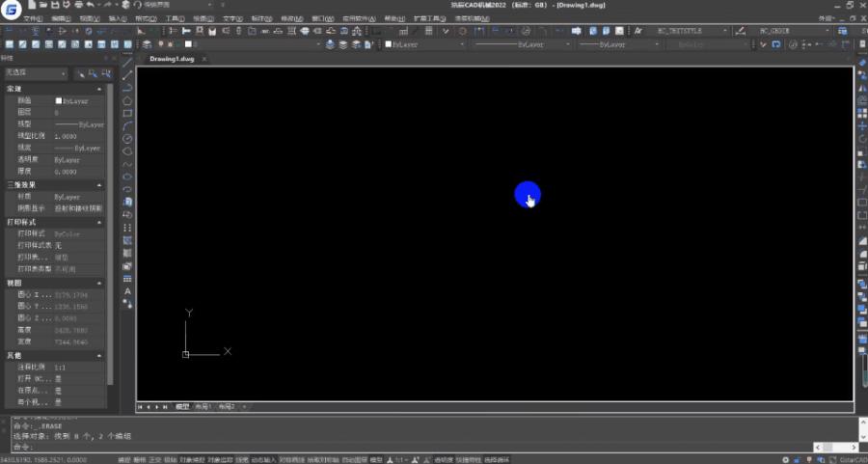The width and height of the screenshot is (868, 464).
Task: Toggle Ortho (正交) mode in status bar
Action: coord(154,460)
